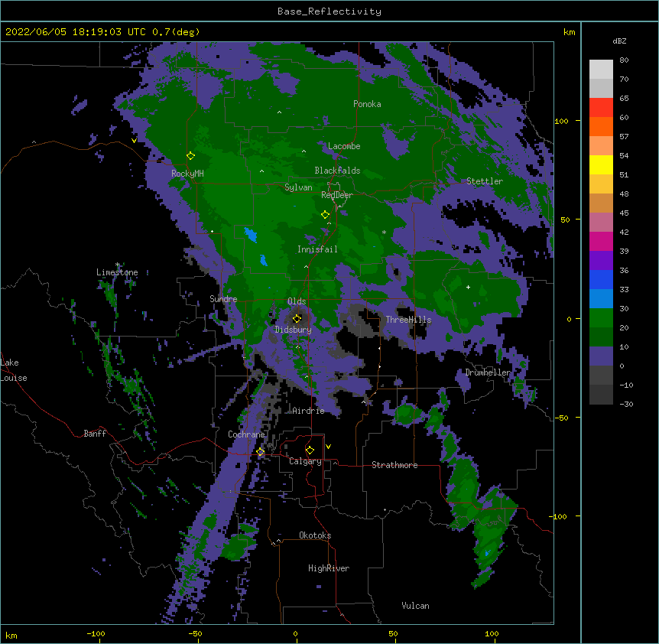Click the HighRiver label

coord(329,568)
